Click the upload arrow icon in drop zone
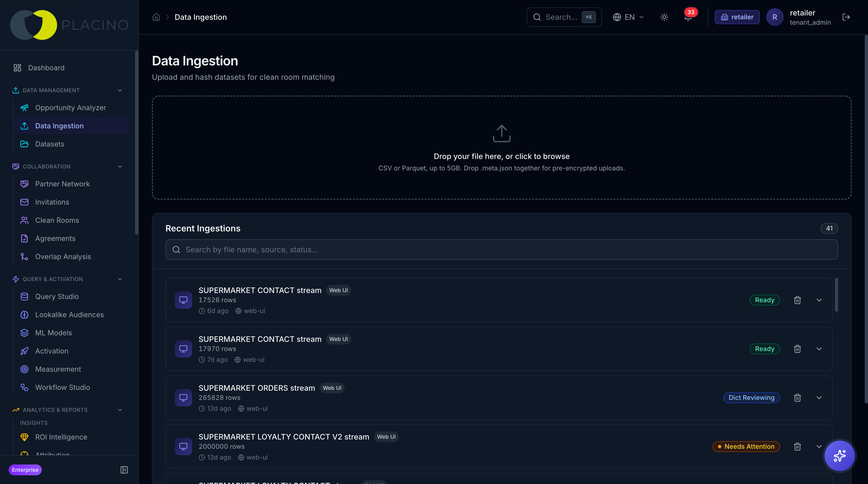The height and width of the screenshot is (484, 868). pos(501,134)
